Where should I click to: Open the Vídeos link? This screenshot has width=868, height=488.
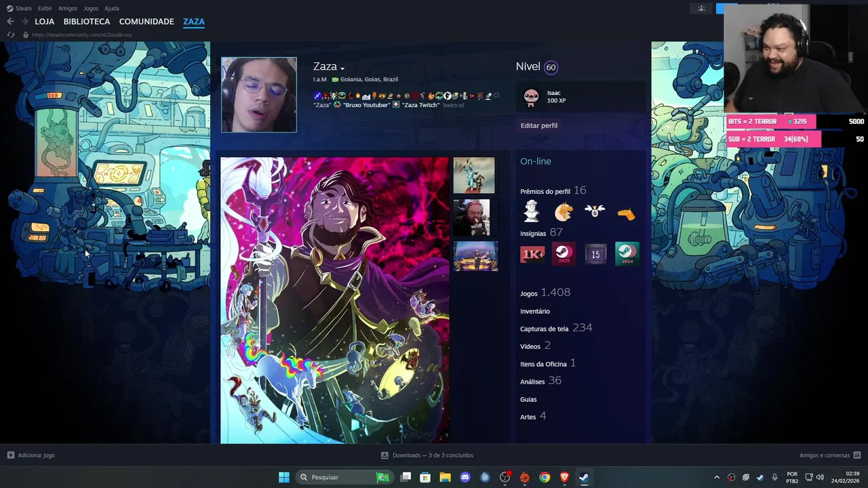click(x=536, y=346)
